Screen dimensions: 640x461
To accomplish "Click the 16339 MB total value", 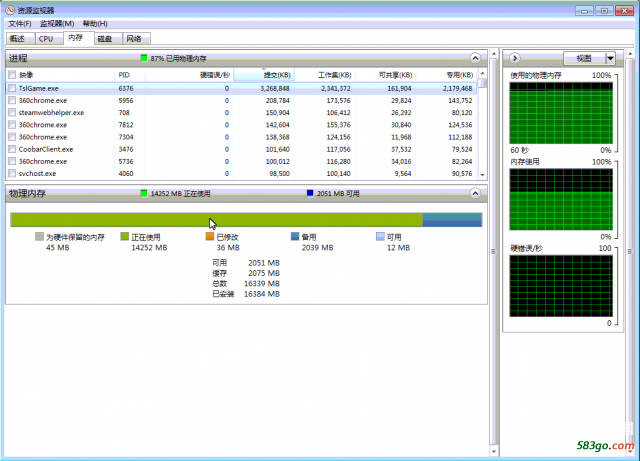I will (262, 283).
